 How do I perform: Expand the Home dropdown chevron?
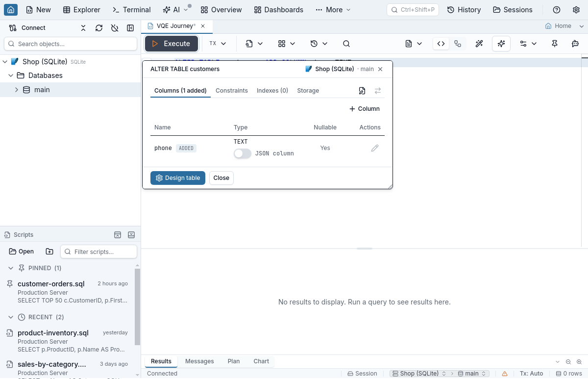point(582,26)
